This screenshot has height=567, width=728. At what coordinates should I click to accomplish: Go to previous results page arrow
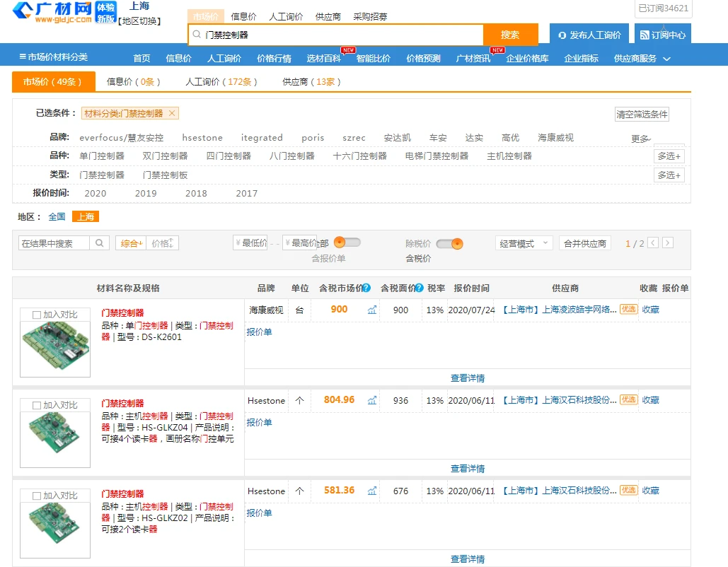click(x=653, y=242)
